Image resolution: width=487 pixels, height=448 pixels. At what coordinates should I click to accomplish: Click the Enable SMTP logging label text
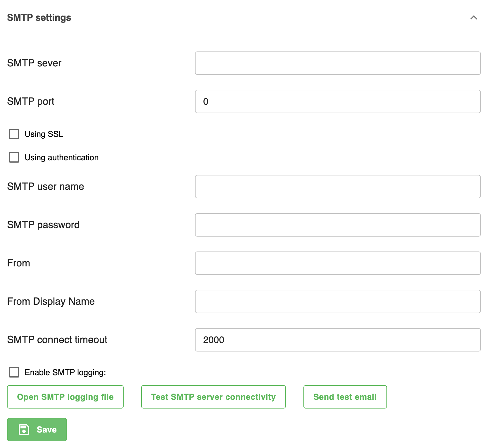click(x=65, y=372)
